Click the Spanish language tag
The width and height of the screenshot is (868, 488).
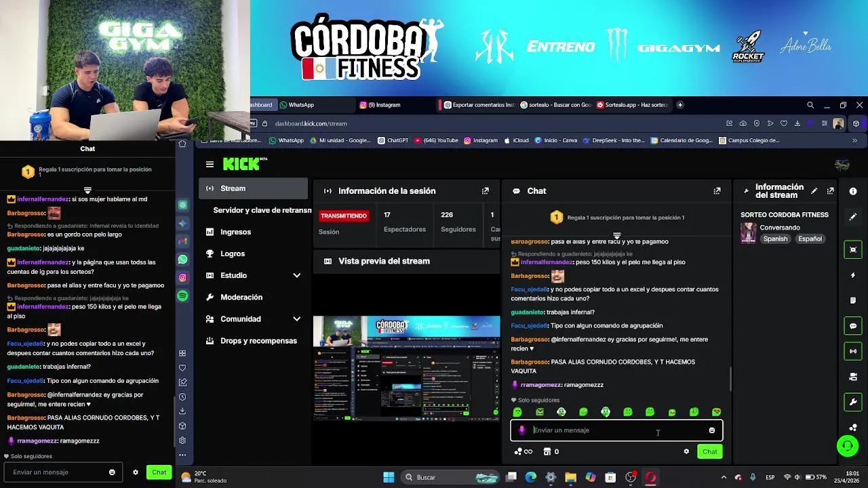click(775, 239)
